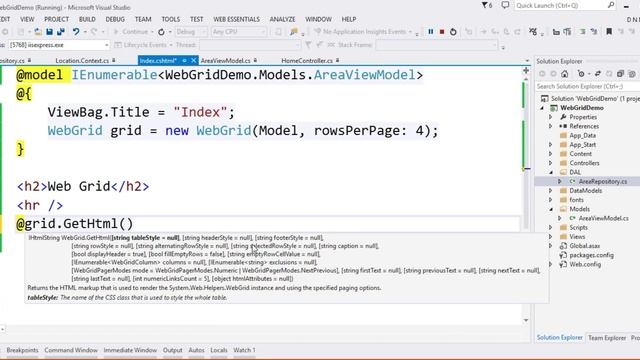Open the process iisexpress.exe dropdown
The width and height of the screenshot is (640, 360).
pyautogui.click(x=107, y=45)
